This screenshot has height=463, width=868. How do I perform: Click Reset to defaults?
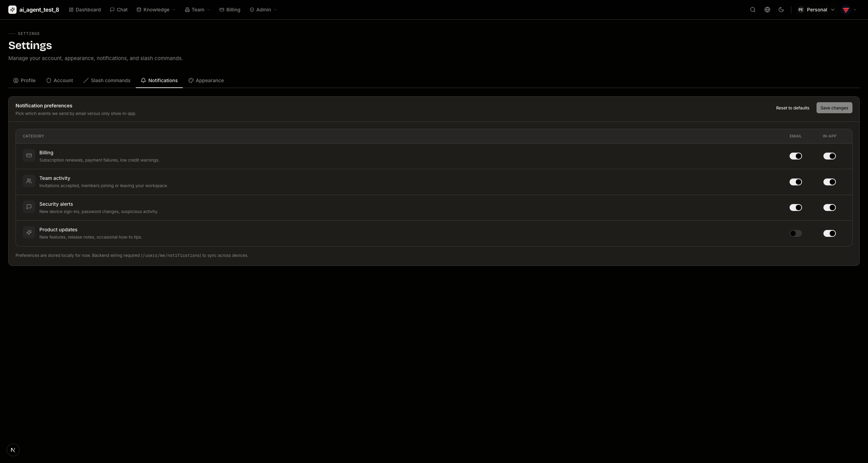(x=793, y=108)
